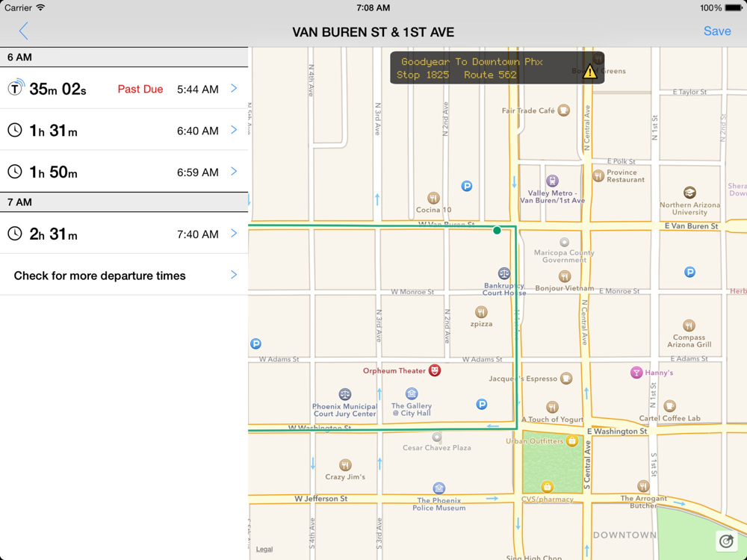This screenshot has width=747, height=560.
Task: Tap the real-time transit icon at 35m 02s
Action: click(x=16, y=87)
